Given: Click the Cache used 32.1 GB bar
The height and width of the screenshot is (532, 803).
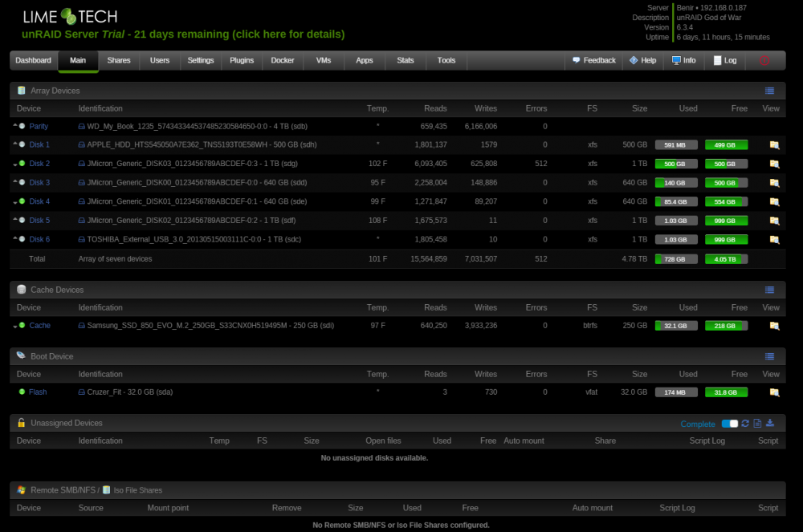Looking at the screenshot, I should (x=676, y=326).
